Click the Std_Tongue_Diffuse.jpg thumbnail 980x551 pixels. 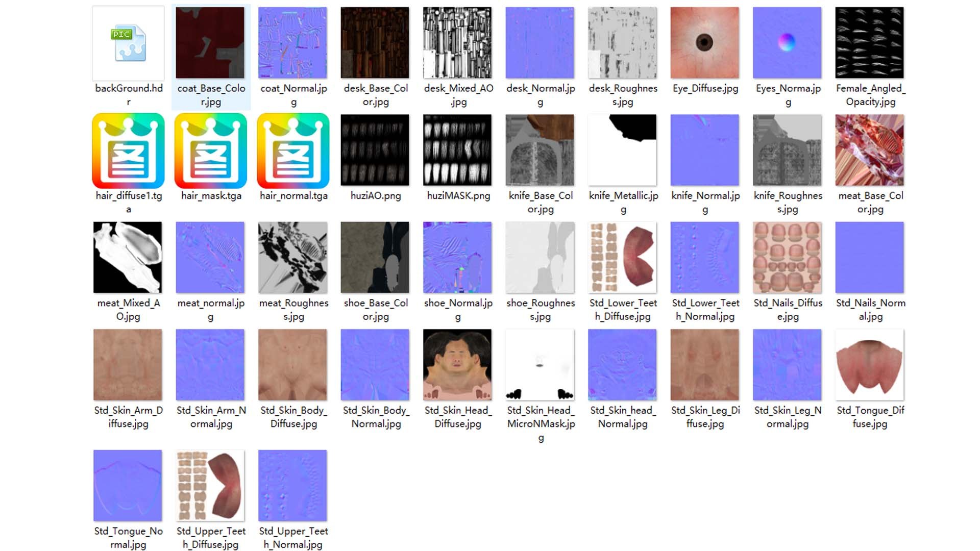869,365
